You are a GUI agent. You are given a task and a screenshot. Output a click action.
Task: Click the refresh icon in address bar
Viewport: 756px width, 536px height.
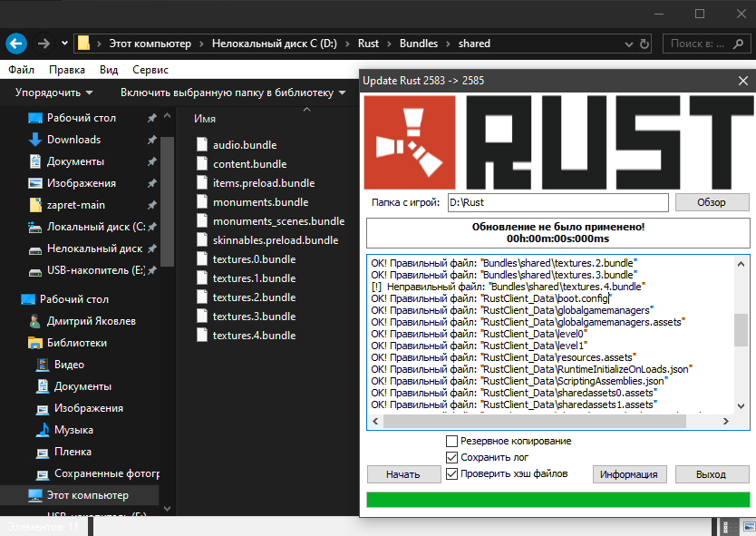(645, 43)
